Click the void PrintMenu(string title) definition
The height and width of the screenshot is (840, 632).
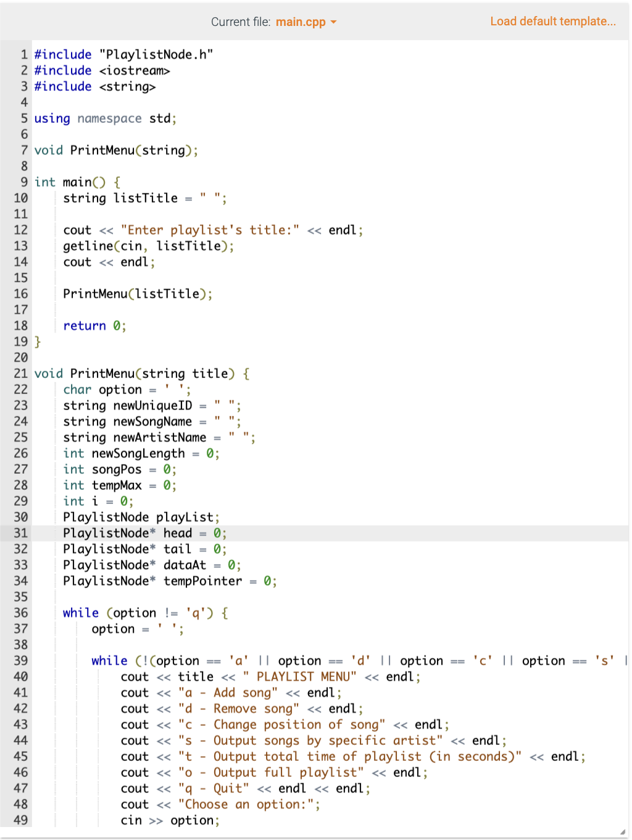tap(141, 373)
